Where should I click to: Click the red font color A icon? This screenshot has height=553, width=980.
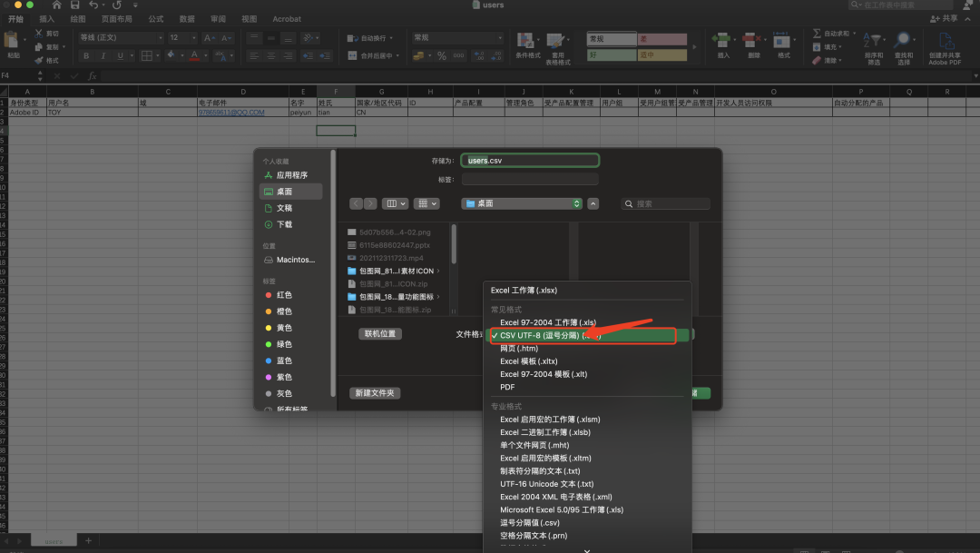click(194, 55)
